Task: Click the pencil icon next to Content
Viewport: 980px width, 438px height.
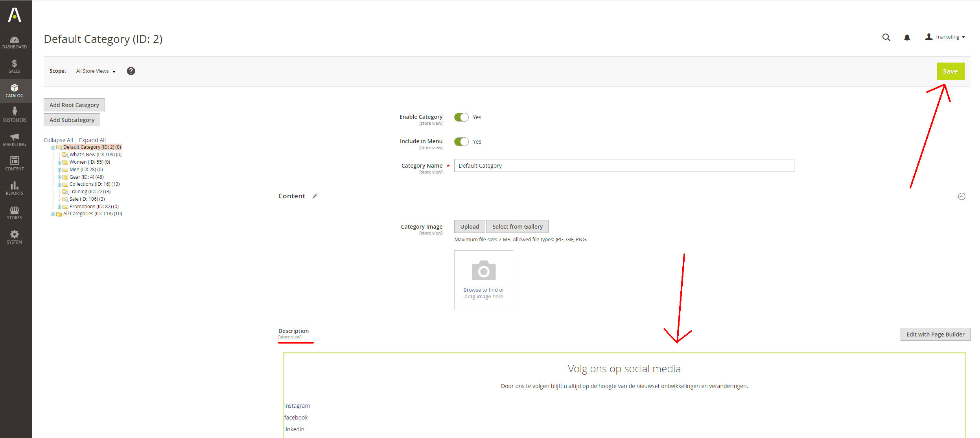Action: [x=315, y=196]
